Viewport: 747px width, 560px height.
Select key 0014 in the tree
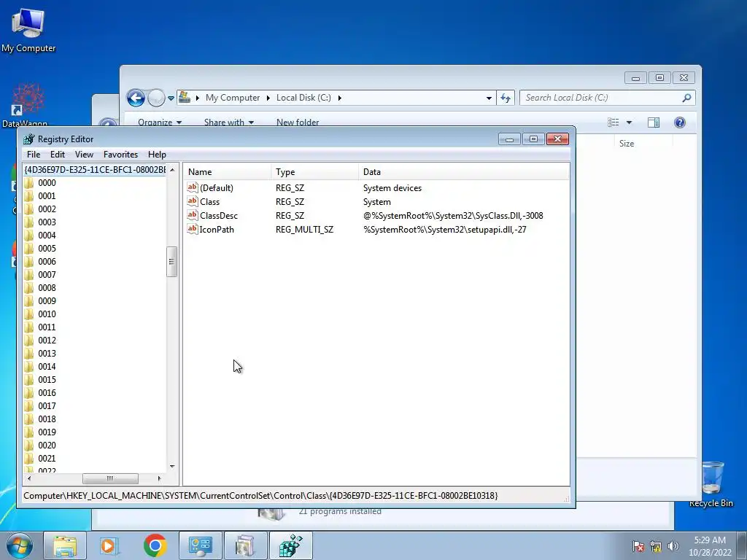click(47, 367)
